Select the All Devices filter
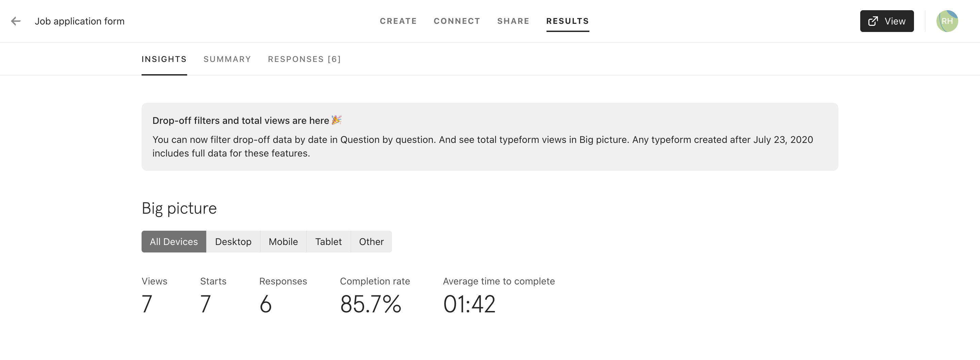 (x=174, y=242)
